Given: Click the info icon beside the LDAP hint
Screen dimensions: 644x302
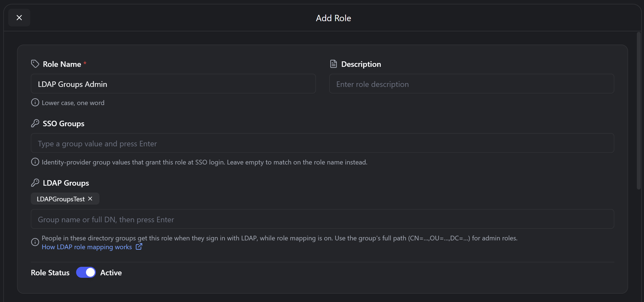Looking at the screenshot, I should (35, 242).
